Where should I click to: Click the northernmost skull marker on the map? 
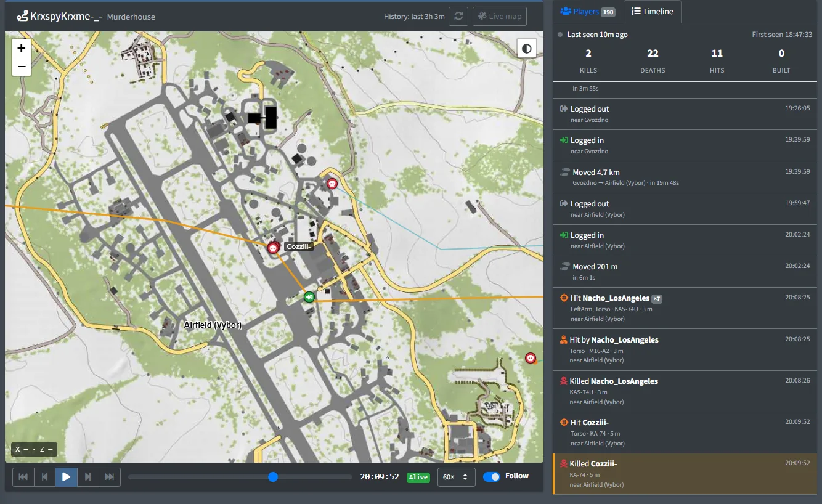click(x=333, y=183)
